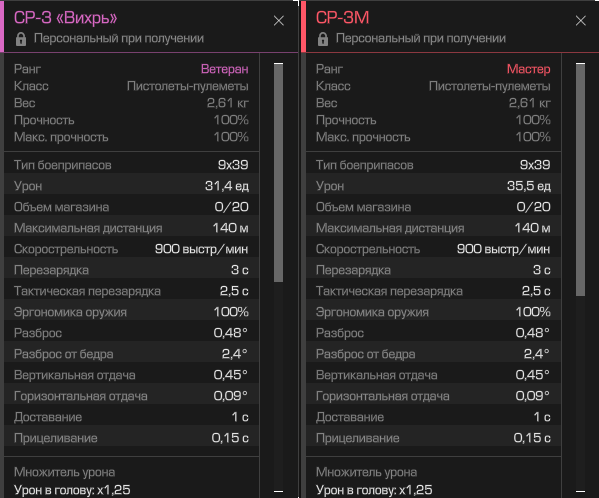Click the bottom marker of the left scrollbar
Image resolution: width=599 pixels, height=498 pixels.
[278, 491]
